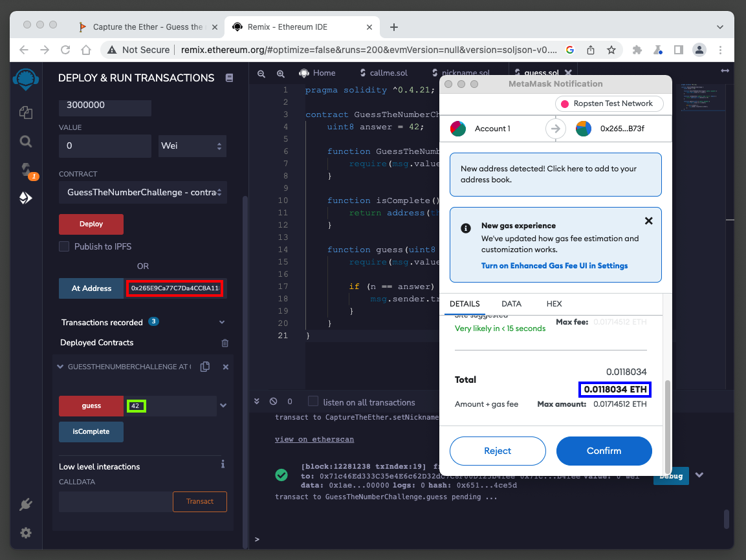The image size is (746, 560).
Task: Click the VALUE amount input field
Action: 105,146
